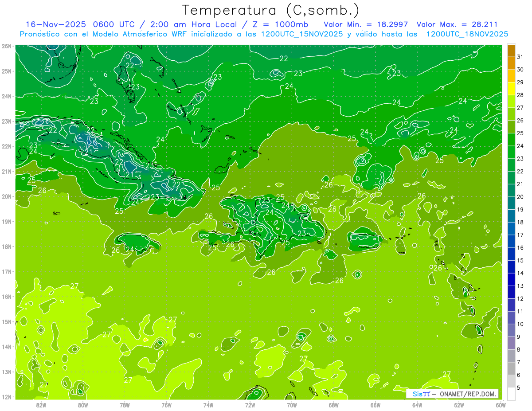Click 'Valor Max. = 28.211' value
The width and height of the screenshot is (532, 411).
pyautogui.click(x=457, y=24)
